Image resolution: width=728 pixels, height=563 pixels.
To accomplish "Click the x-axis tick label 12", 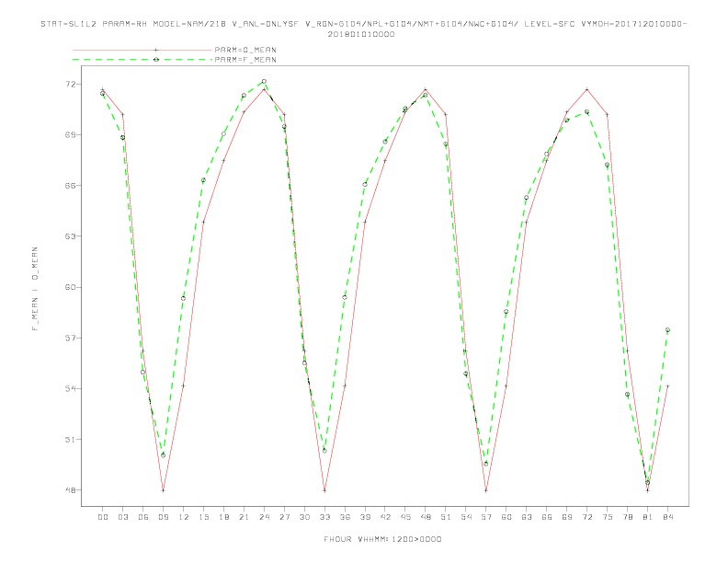I will [x=184, y=517].
